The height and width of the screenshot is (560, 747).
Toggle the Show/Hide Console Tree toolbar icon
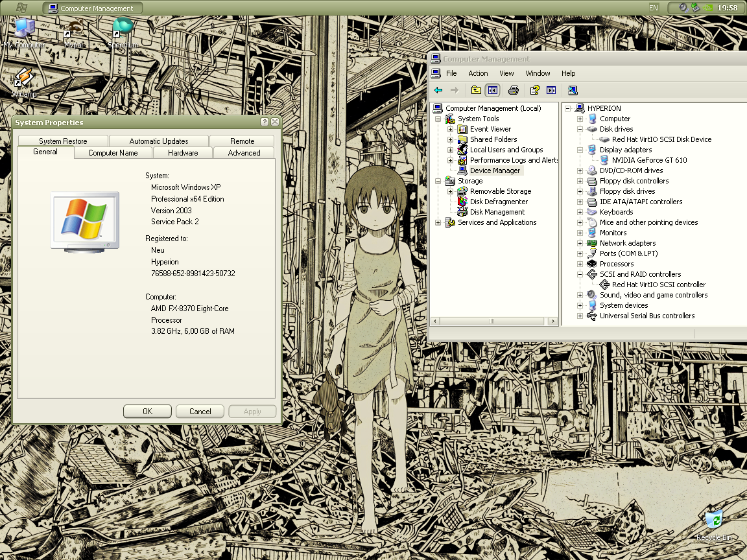[493, 90]
